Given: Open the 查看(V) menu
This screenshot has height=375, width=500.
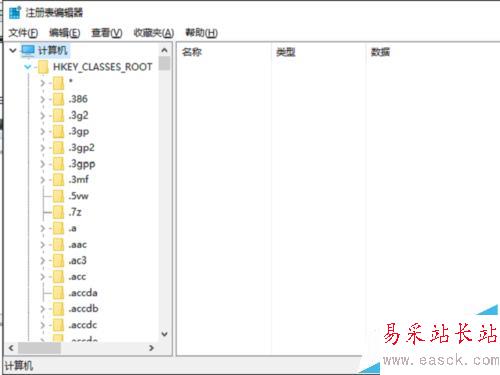Looking at the screenshot, I should pos(107,33).
